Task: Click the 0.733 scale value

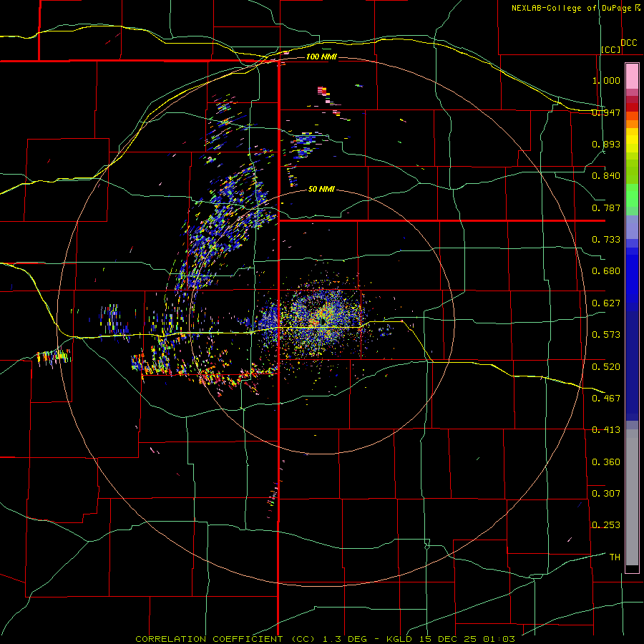Action: [606, 240]
